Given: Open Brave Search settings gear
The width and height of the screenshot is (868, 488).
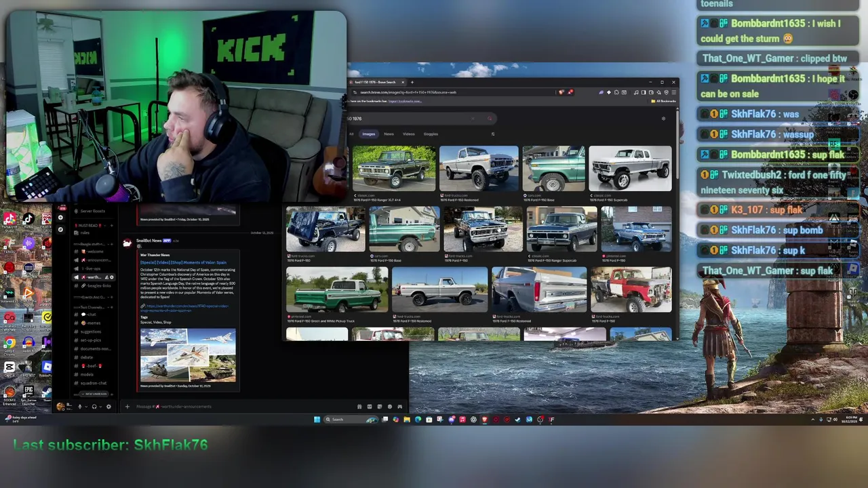Looking at the screenshot, I should 663,119.
